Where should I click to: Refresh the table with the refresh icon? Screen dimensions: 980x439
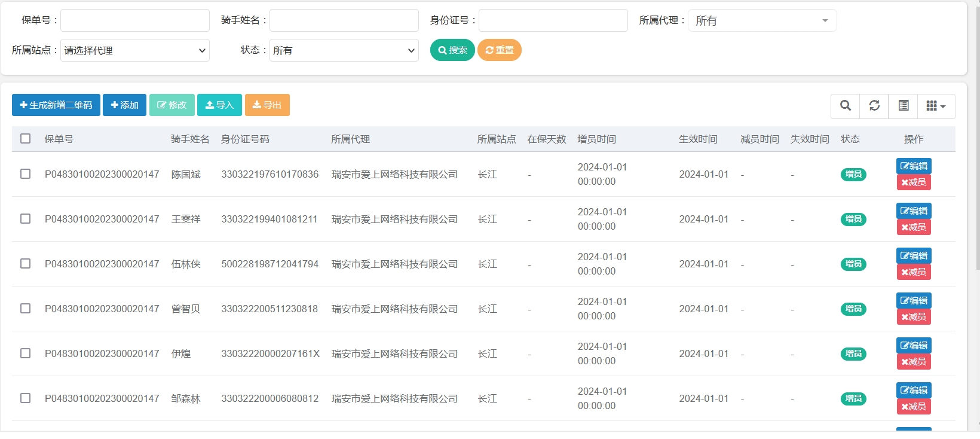pos(874,106)
